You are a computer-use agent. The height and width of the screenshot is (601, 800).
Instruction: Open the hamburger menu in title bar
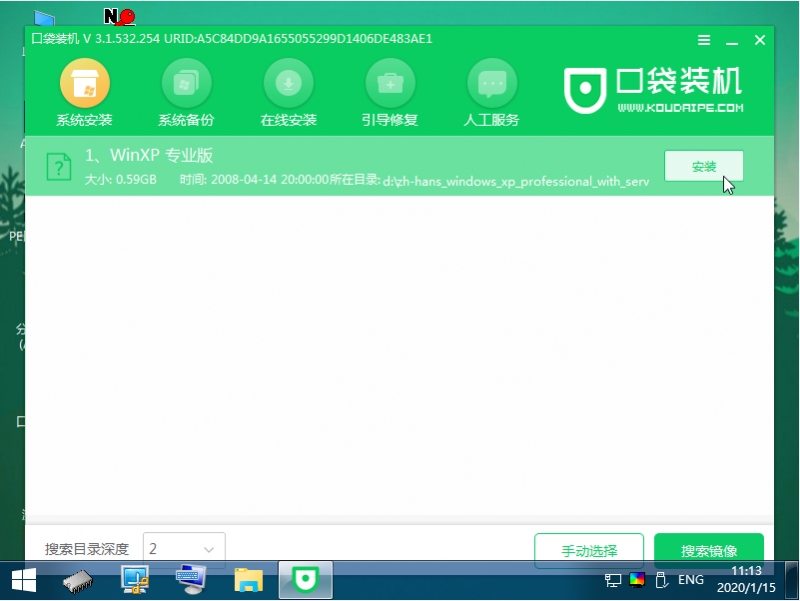tap(703, 41)
